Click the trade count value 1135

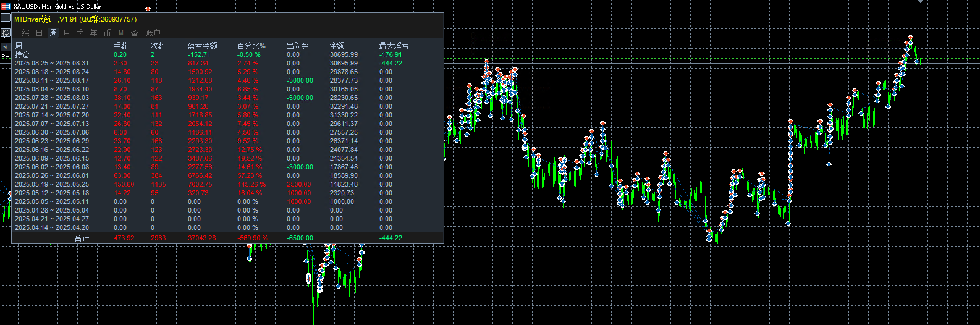tap(158, 184)
